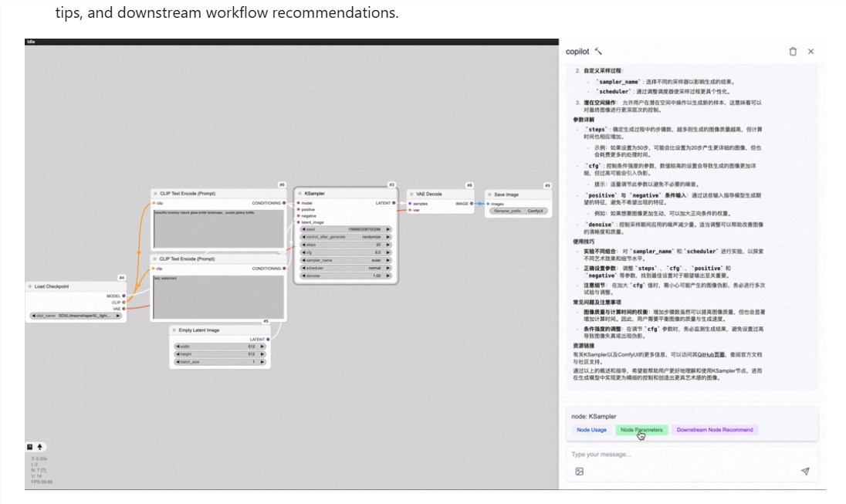Increase batch_size with right arrow
846x504 pixels.
click(262, 361)
